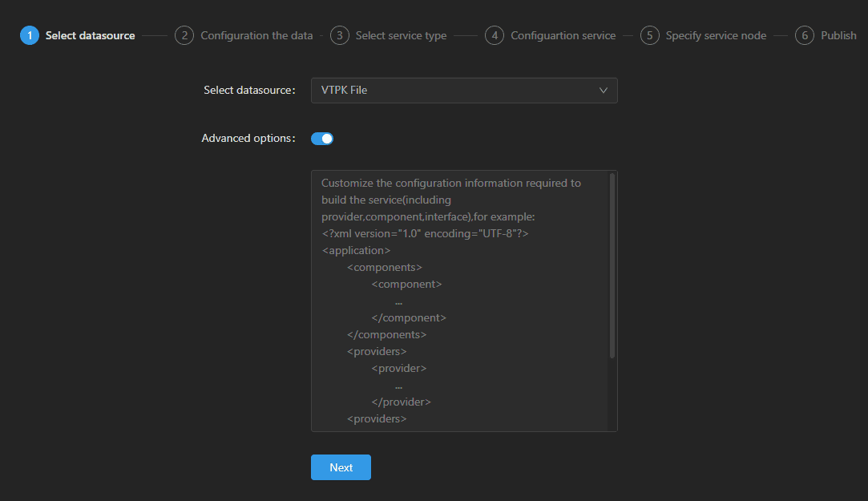Image resolution: width=868 pixels, height=501 pixels.
Task: Click the step 4 number circle
Action: (x=495, y=35)
